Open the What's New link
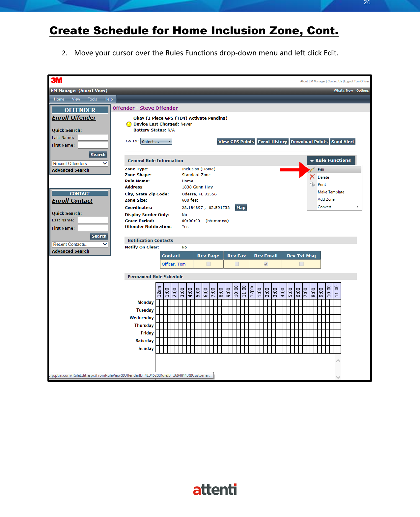This screenshot has height=517, width=420. 343,91
